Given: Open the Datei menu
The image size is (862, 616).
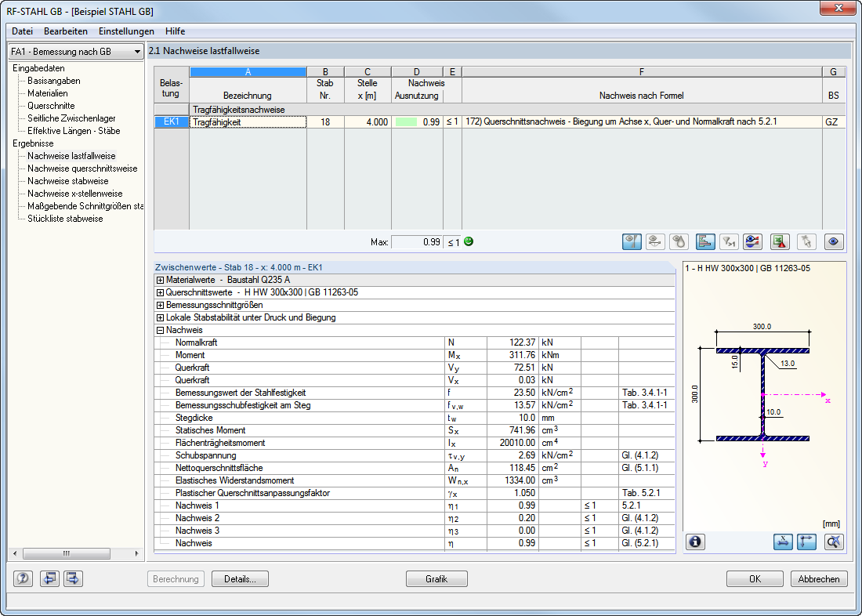Looking at the screenshot, I should (23, 31).
